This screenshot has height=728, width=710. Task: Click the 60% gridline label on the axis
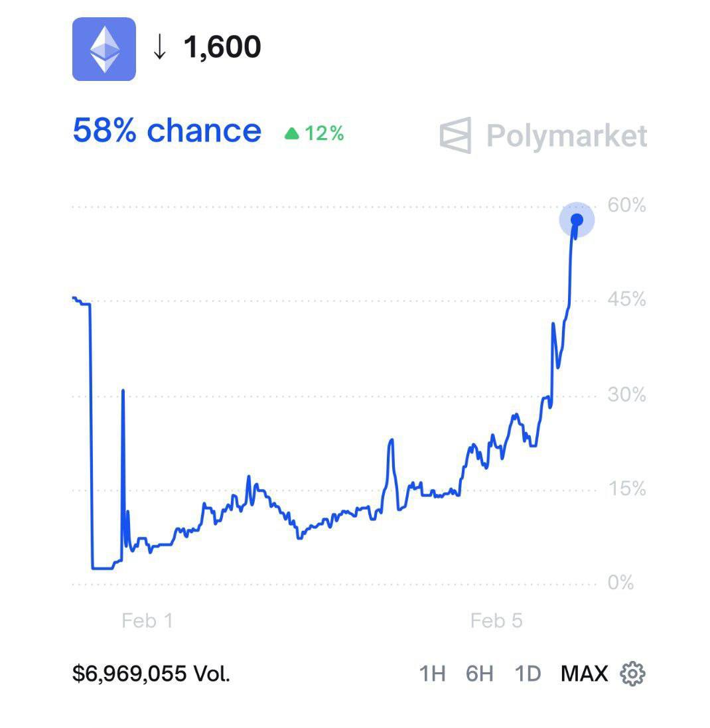(x=626, y=206)
